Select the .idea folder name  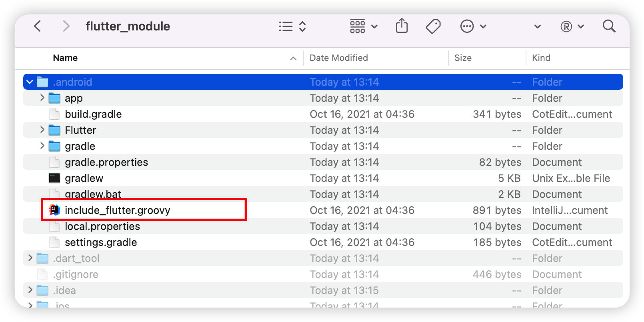[x=64, y=290]
